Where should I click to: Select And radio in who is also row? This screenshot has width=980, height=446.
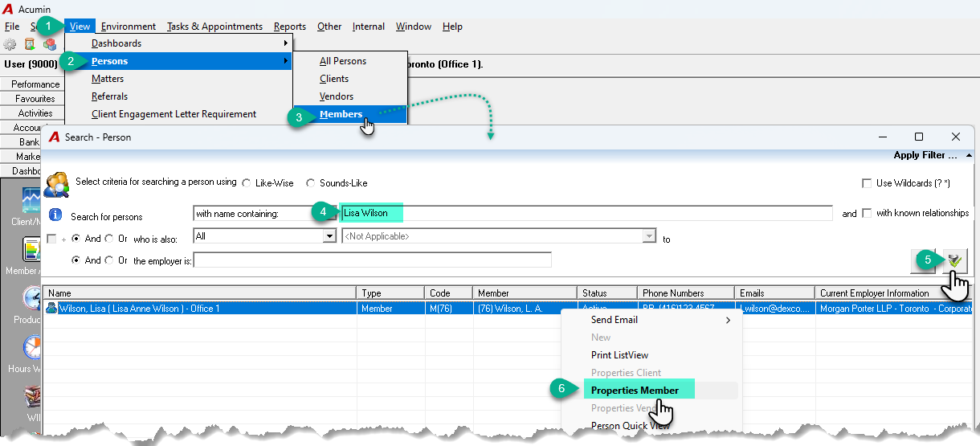point(76,239)
